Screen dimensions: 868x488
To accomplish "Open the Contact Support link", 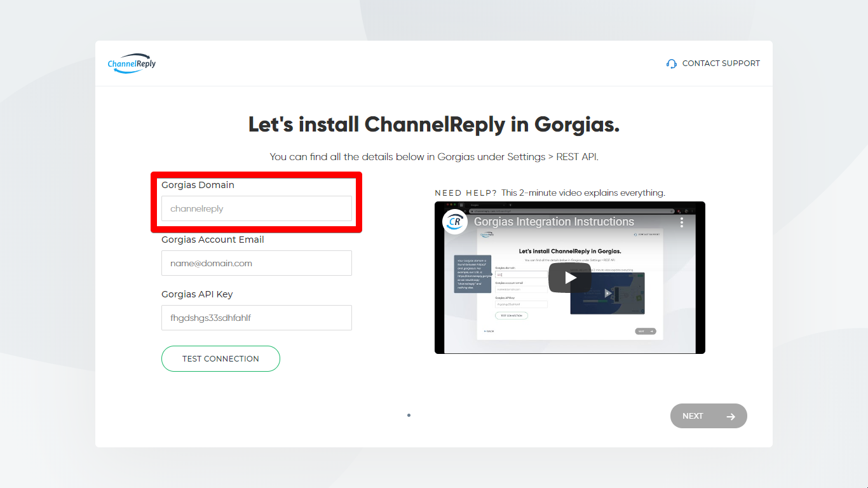I will pos(713,64).
